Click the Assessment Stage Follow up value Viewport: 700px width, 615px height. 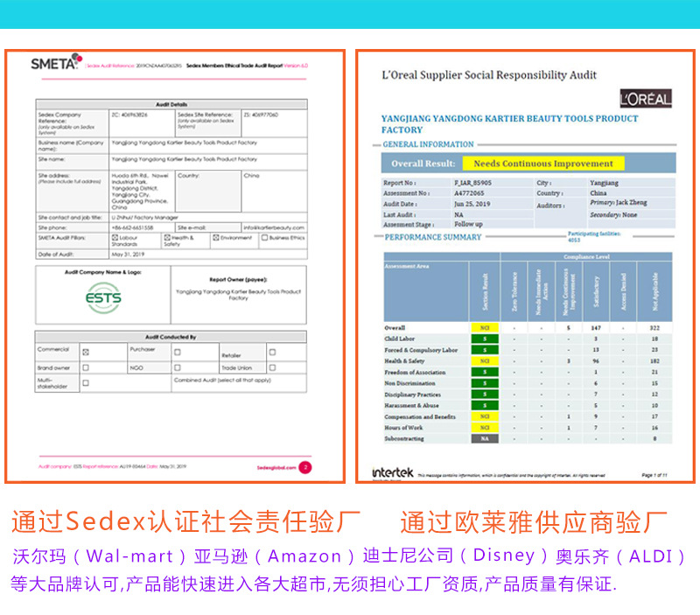coord(468,224)
